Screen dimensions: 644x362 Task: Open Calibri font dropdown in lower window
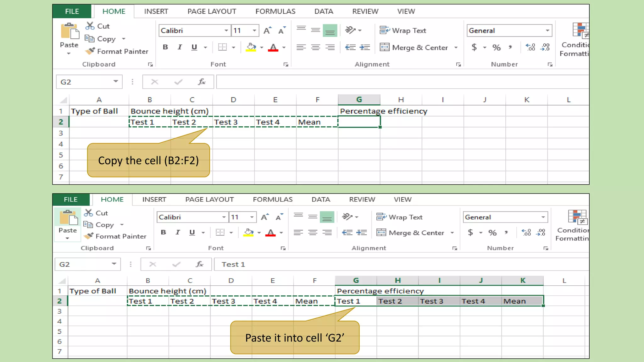[224, 217]
